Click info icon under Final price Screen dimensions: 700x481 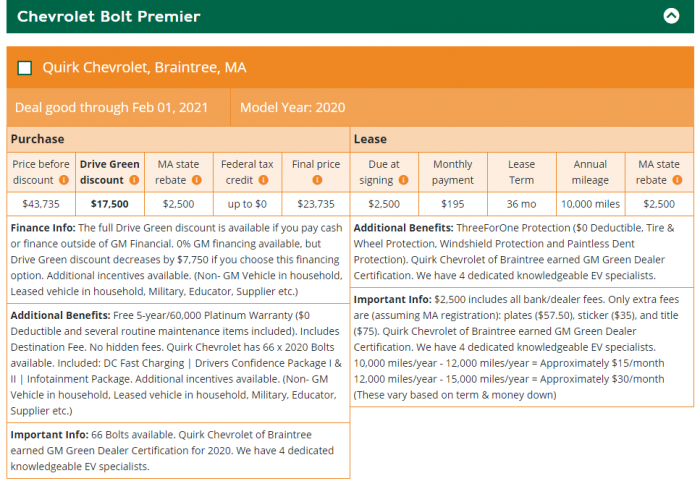tap(316, 181)
